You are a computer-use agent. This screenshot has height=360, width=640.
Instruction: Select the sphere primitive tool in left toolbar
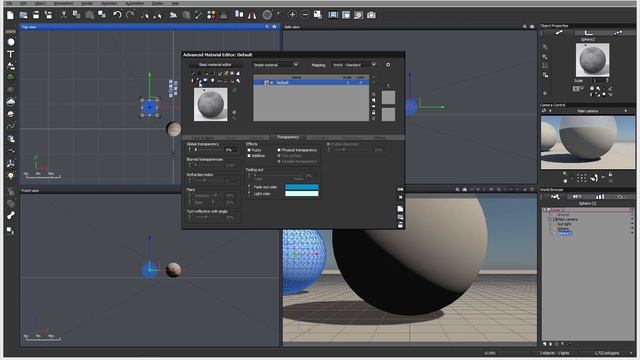tap(11, 42)
